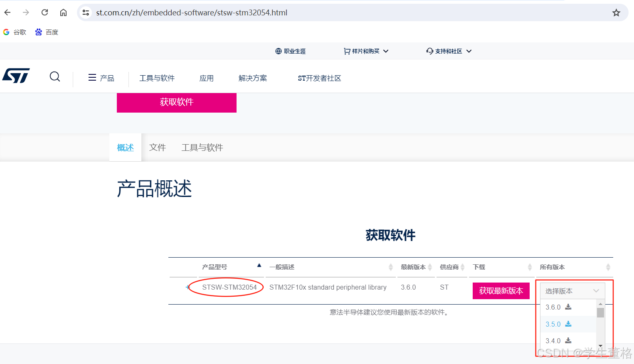The height and width of the screenshot is (364, 634).
Task: Click the pink 获取软件 button
Action: click(x=177, y=102)
